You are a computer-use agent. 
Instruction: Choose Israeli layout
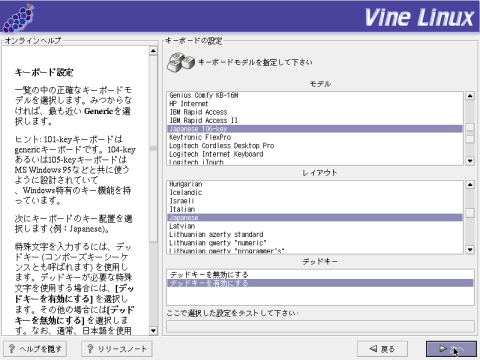pyautogui.click(x=315, y=201)
